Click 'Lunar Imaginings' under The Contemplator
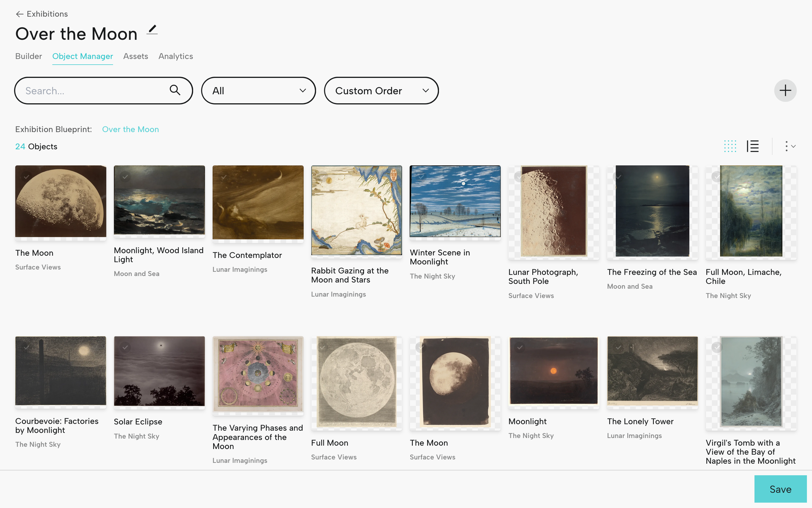 (x=240, y=270)
